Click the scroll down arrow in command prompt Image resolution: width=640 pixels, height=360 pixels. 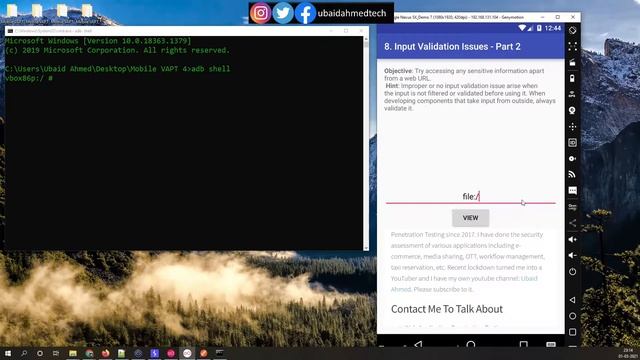pos(366,247)
